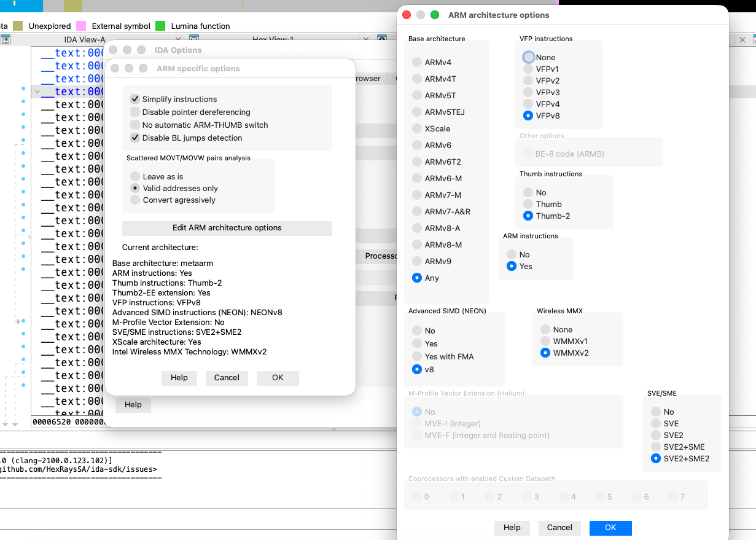This screenshot has width=756, height=540.
Task: Toggle Disable BL jumps detection checkbox
Action: 135,138
